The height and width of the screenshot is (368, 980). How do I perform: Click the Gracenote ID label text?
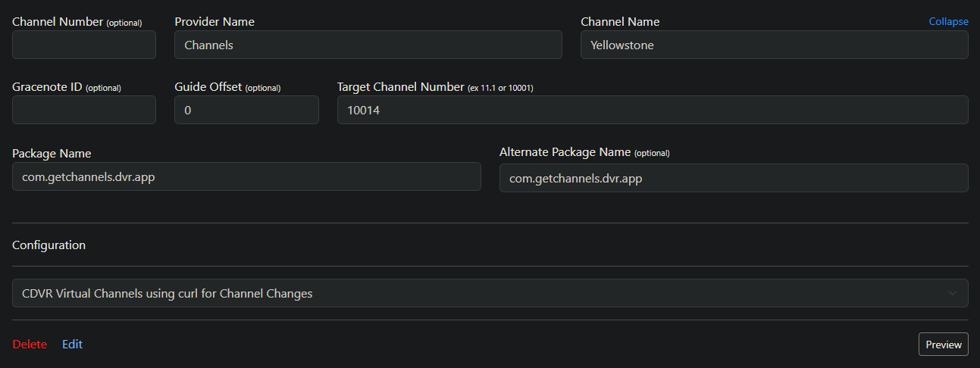47,87
